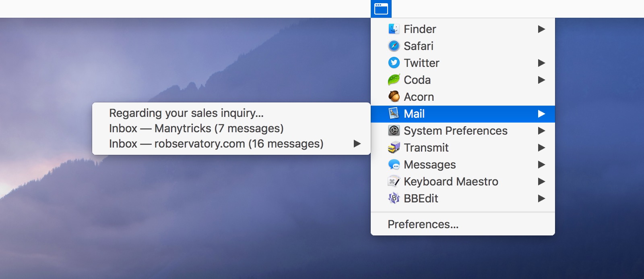
Task: Click the Twitter bird icon
Action: click(394, 63)
